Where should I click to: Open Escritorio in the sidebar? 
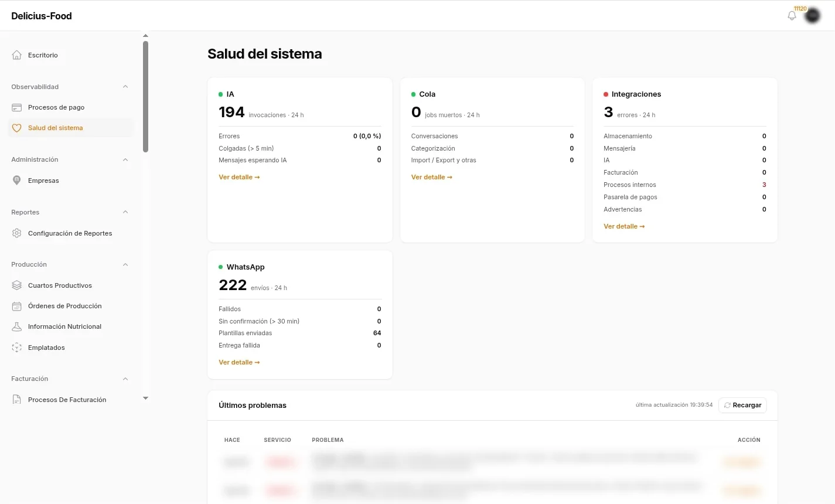tap(71, 55)
